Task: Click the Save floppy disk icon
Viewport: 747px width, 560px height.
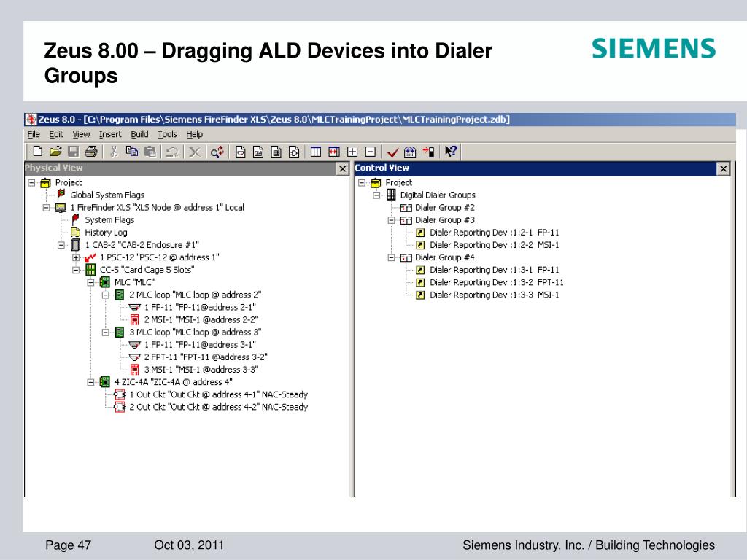Action: pyautogui.click(x=73, y=152)
